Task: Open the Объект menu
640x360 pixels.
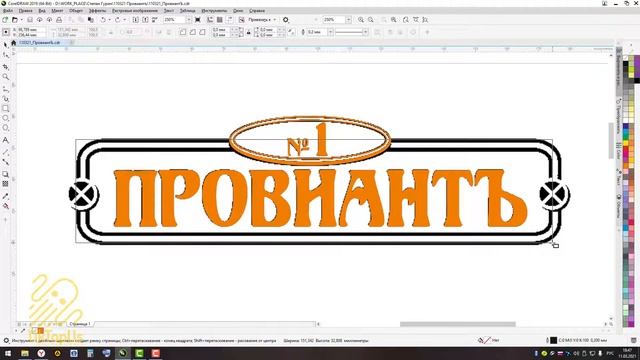Action: click(76, 11)
